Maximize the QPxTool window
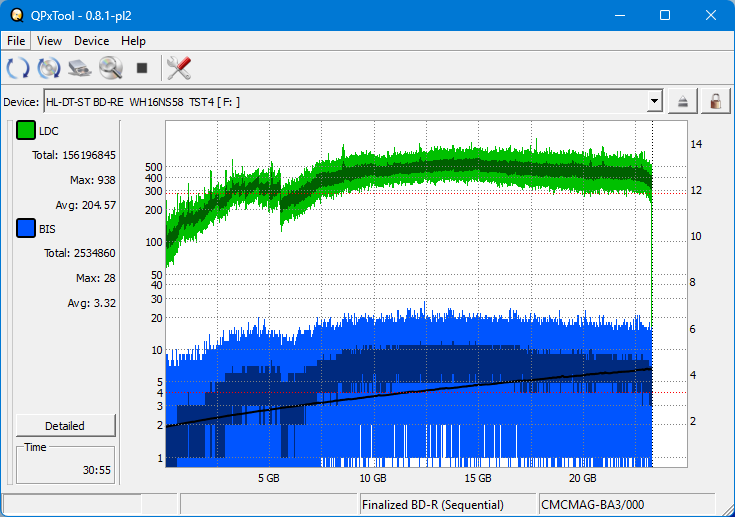The height and width of the screenshot is (517, 735). pyautogui.click(x=665, y=15)
